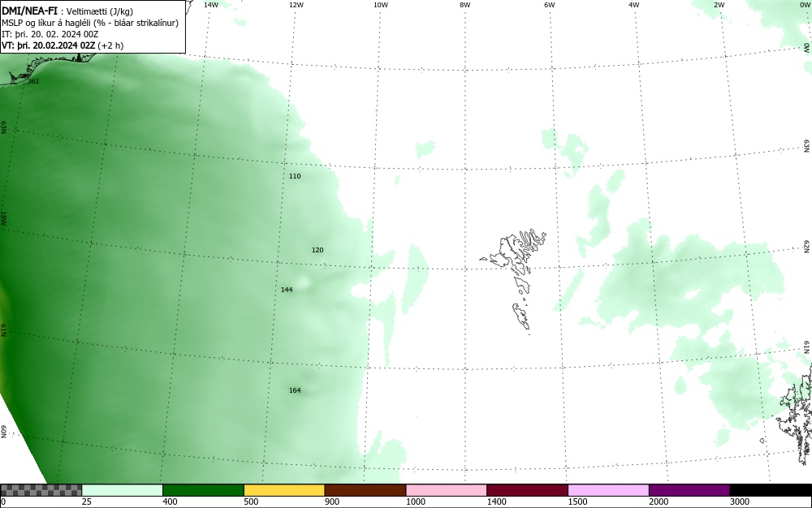Click the Shetland Islands outline at the right edge
Screen dimensions: 812x508
[x=795, y=414]
